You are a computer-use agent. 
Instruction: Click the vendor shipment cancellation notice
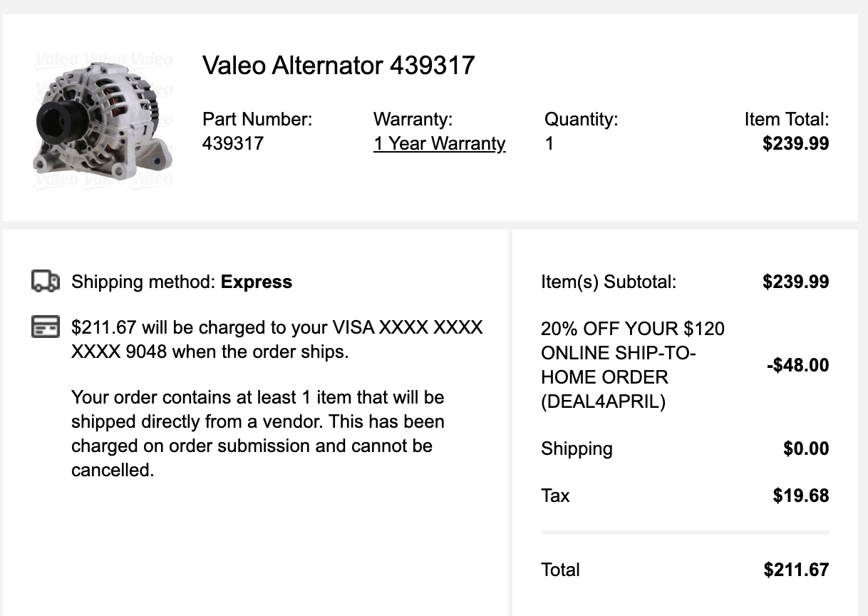tap(257, 433)
